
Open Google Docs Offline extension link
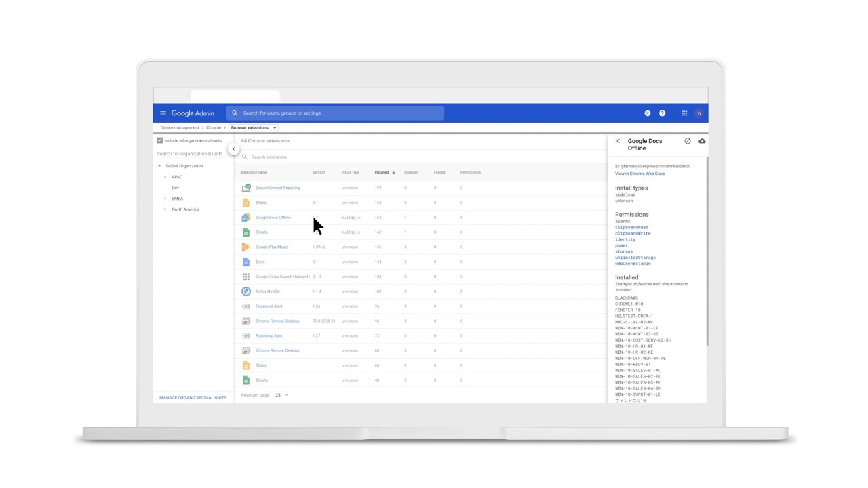273,218
